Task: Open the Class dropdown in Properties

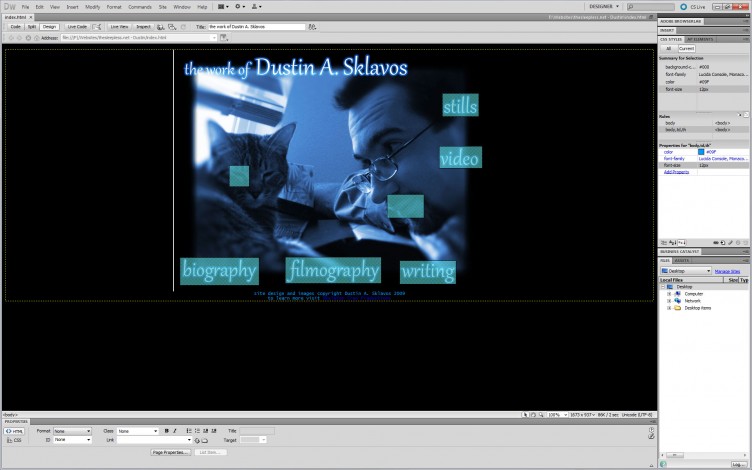Action: (138, 431)
